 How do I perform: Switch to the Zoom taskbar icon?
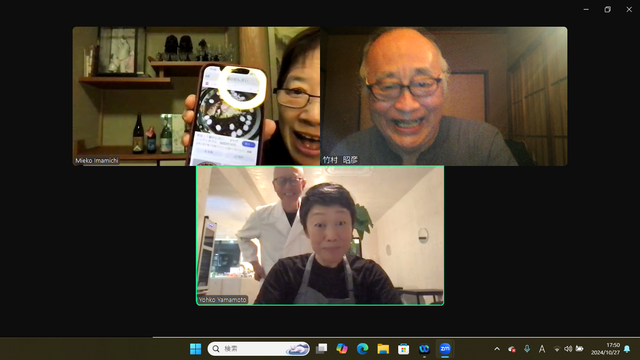click(x=445, y=349)
